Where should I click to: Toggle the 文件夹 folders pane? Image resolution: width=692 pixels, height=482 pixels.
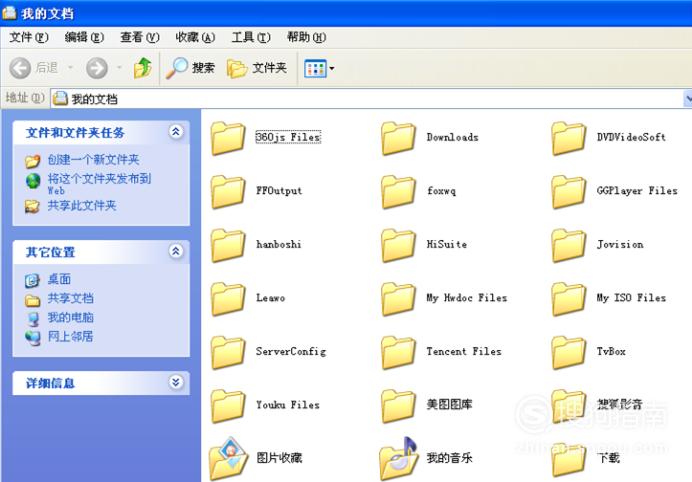tap(257, 68)
